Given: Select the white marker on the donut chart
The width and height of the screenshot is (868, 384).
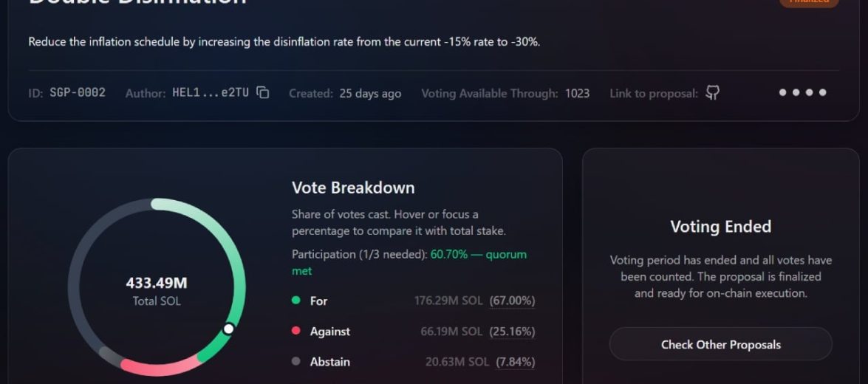Looking at the screenshot, I should (228, 329).
